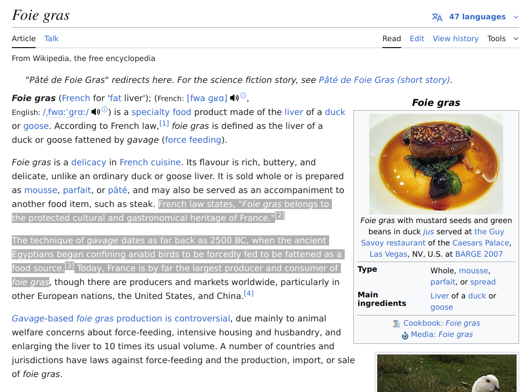Open the goose link in Main ingredients
Screen dimensions: 532x392
442,307
